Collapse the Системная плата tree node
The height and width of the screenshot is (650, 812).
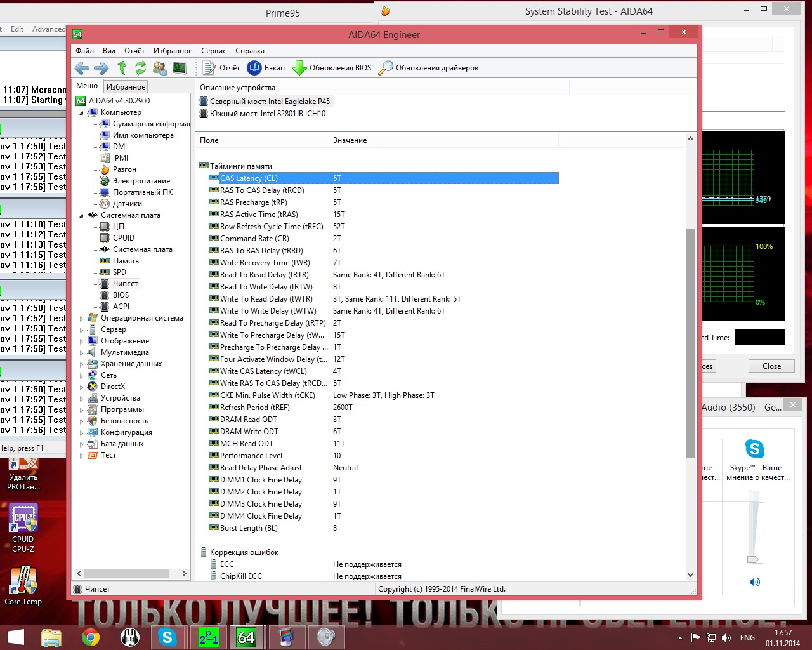point(82,216)
